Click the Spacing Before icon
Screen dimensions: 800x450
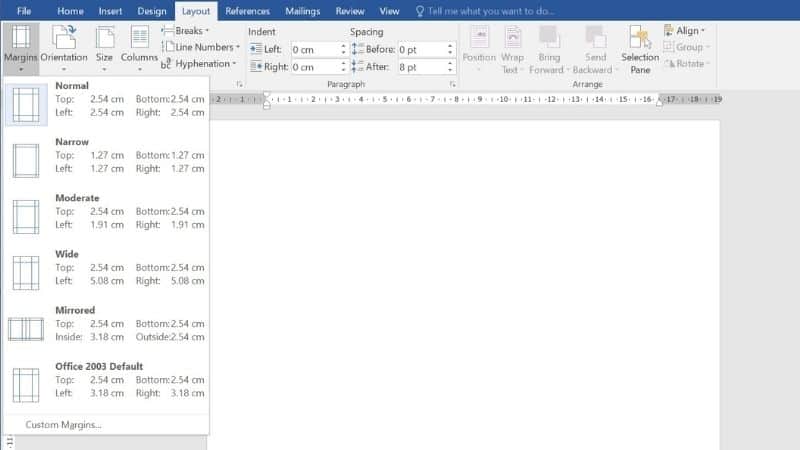click(x=358, y=49)
